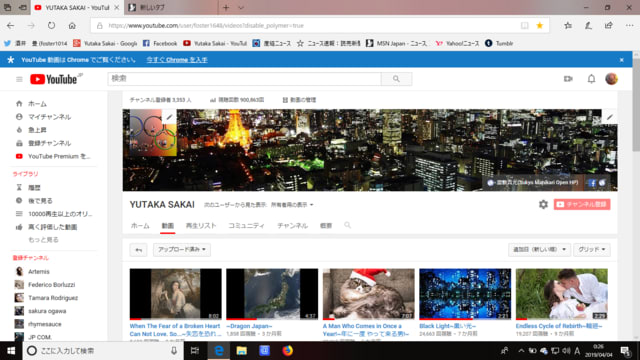Viewport: 640px width, 360px height.
Task: Select the 動画 channel tab
Action: 168,226
